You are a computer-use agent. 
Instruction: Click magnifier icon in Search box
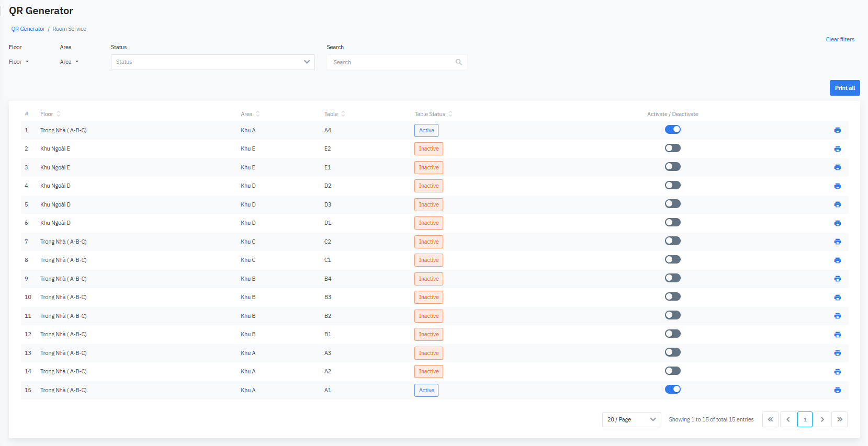point(459,62)
